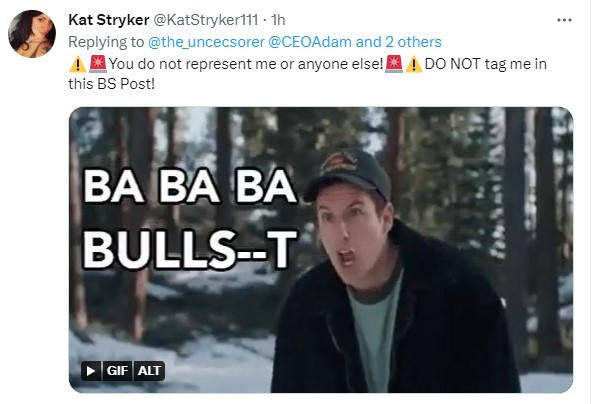Click the first warning sign emoji
The height and width of the screenshot is (404, 604).
tap(76, 64)
